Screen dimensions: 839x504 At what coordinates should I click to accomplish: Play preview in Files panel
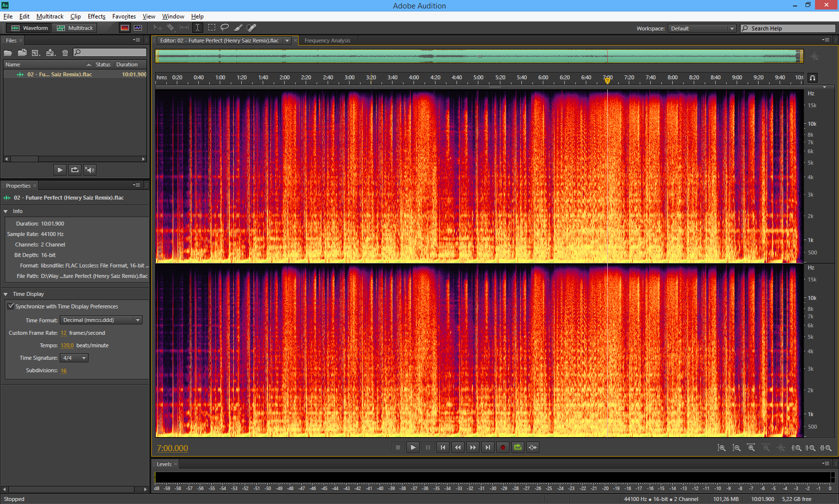pos(60,170)
